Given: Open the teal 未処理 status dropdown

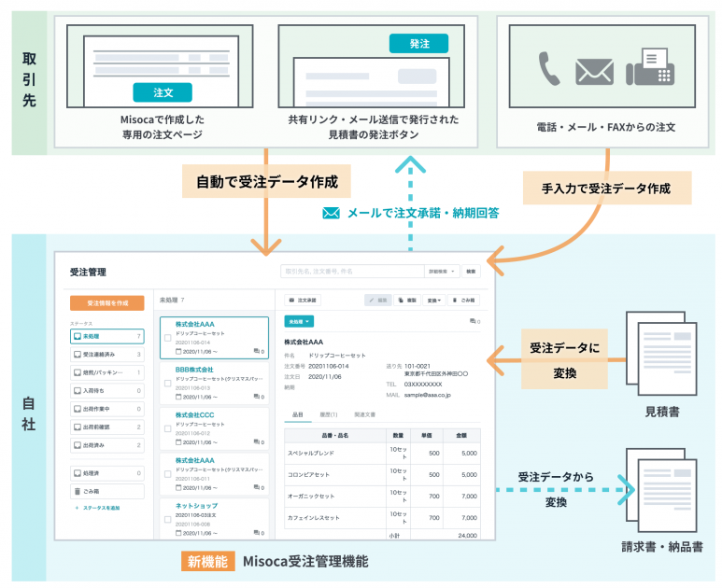Looking at the screenshot, I should tap(299, 321).
